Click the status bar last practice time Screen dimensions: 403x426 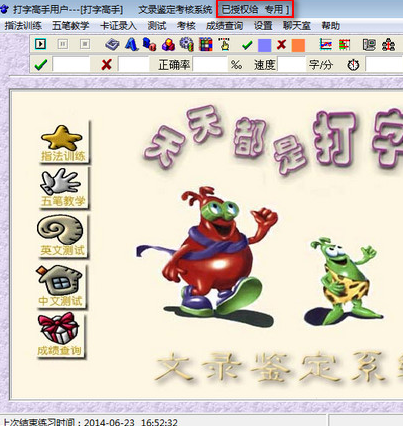(x=90, y=421)
